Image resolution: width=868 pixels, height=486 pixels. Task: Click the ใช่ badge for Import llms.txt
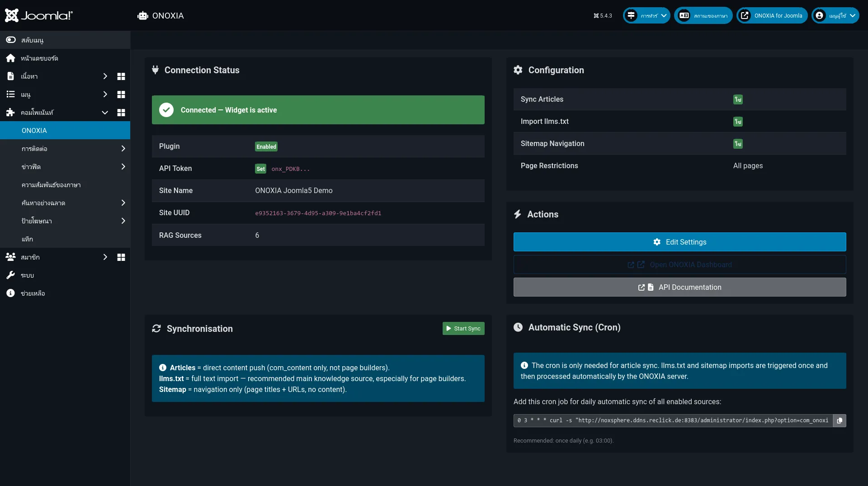(738, 122)
